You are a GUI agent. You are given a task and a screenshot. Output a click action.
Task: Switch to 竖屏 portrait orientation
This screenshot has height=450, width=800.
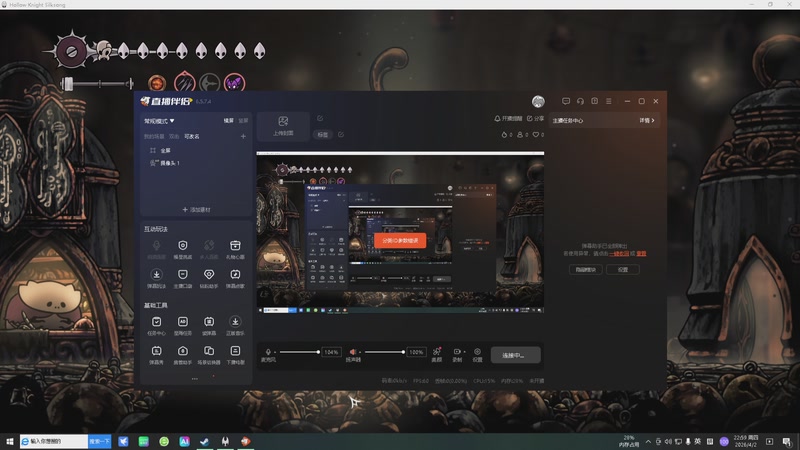[x=243, y=121]
